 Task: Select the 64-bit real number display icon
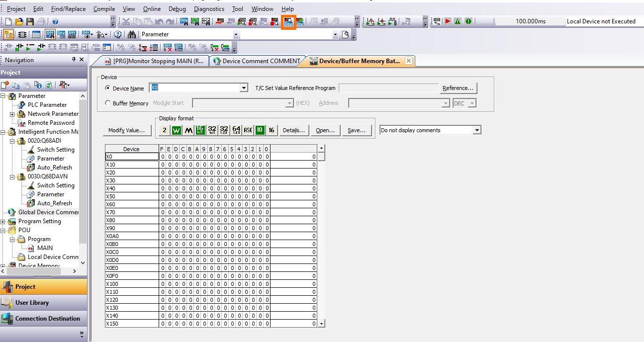tap(236, 130)
